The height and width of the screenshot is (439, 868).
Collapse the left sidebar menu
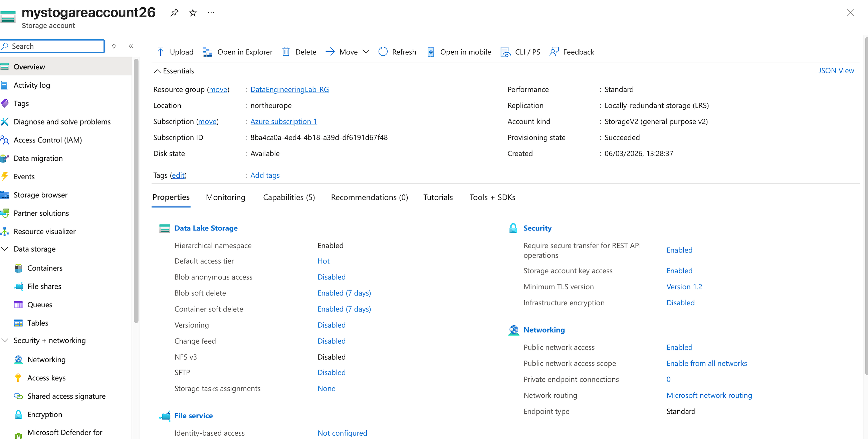(x=131, y=46)
